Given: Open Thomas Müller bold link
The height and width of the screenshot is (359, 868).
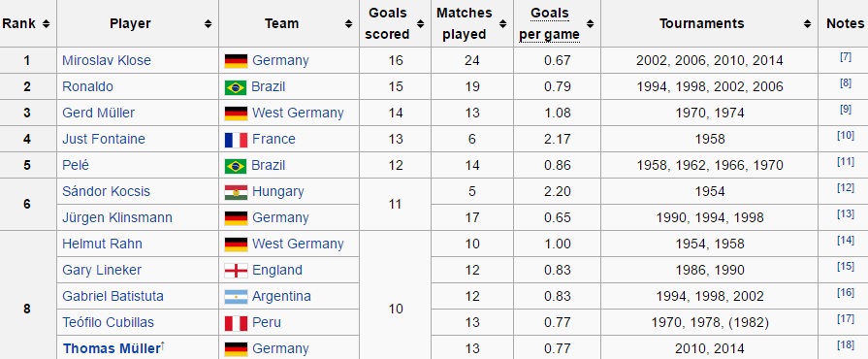Looking at the screenshot, I should (x=112, y=348).
